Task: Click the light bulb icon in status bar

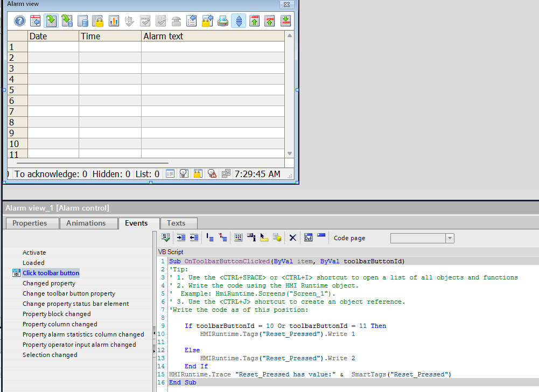Action: (184, 174)
